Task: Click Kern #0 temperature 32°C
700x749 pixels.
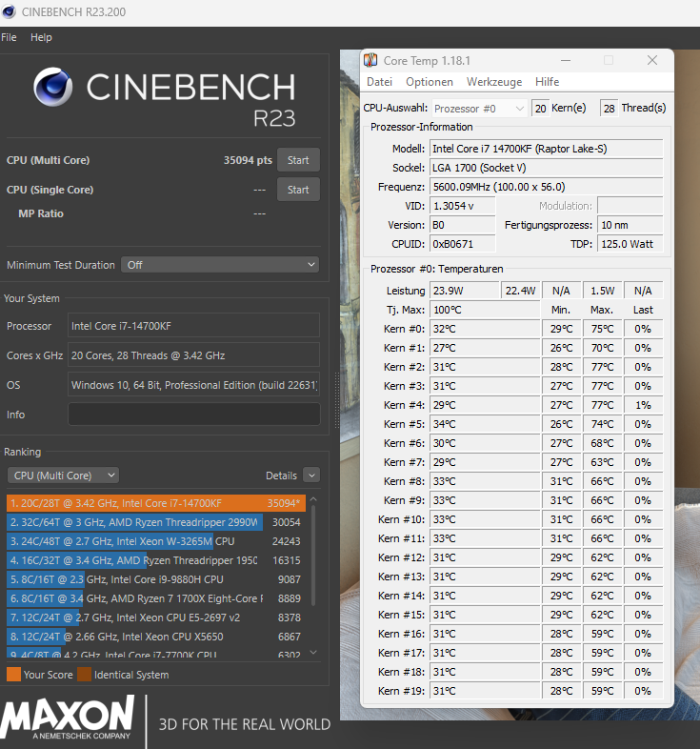Action: click(485, 329)
